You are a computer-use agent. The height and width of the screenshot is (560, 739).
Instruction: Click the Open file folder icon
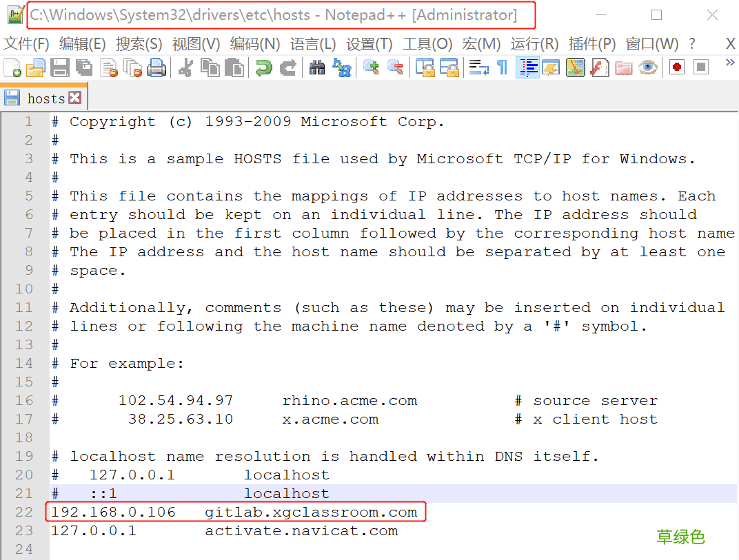(x=36, y=68)
